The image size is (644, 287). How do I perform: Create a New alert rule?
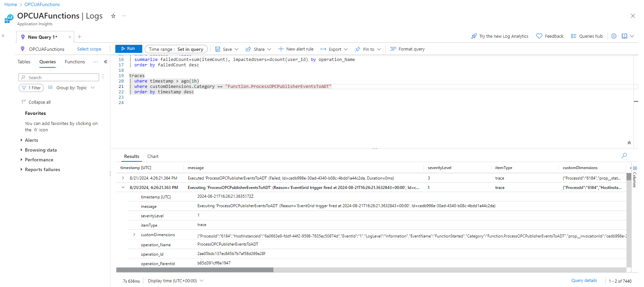296,49
